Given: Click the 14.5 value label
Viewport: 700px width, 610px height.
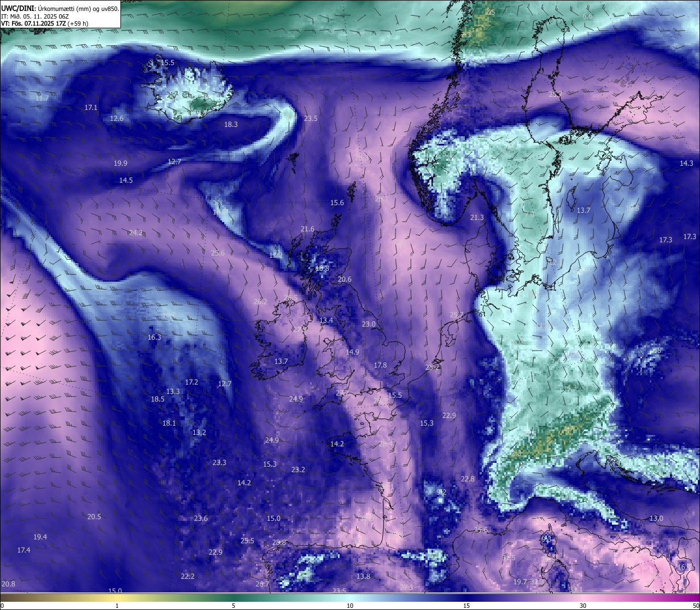Looking at the screenshot, I should [x=126, y=181].
